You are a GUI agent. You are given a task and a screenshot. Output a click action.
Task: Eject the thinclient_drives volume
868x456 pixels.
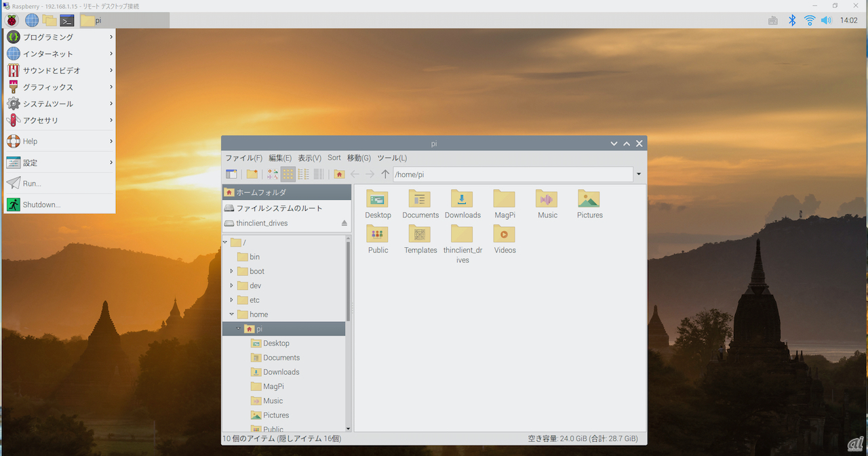[344, 223]
